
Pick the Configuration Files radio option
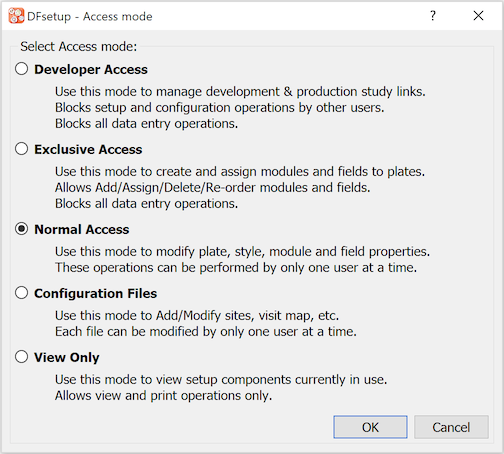click(22, 293)
